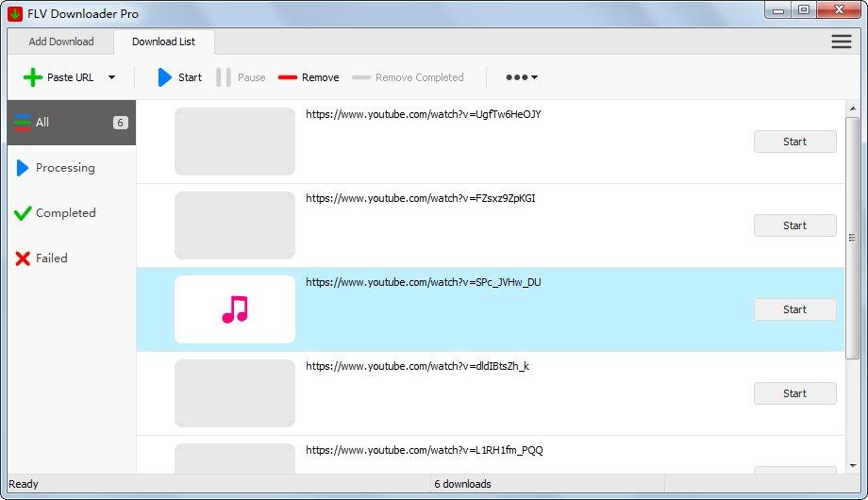Click the Remove label in toolbar
Image resolution: width=868 pixels, height=500 pixels.
[x=321, y=77]
